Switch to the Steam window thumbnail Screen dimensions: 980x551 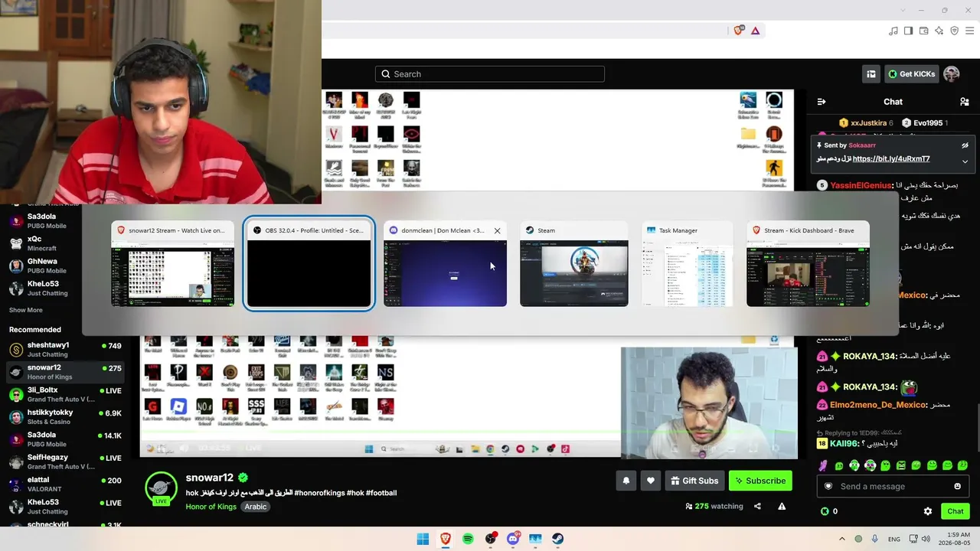pyautogui.click(x=574, y=263)
